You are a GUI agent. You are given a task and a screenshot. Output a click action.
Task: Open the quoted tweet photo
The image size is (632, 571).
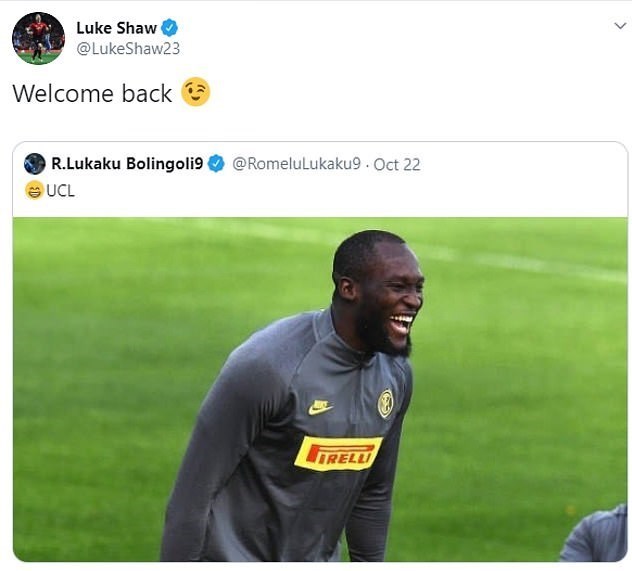click(x=320, y=389)
